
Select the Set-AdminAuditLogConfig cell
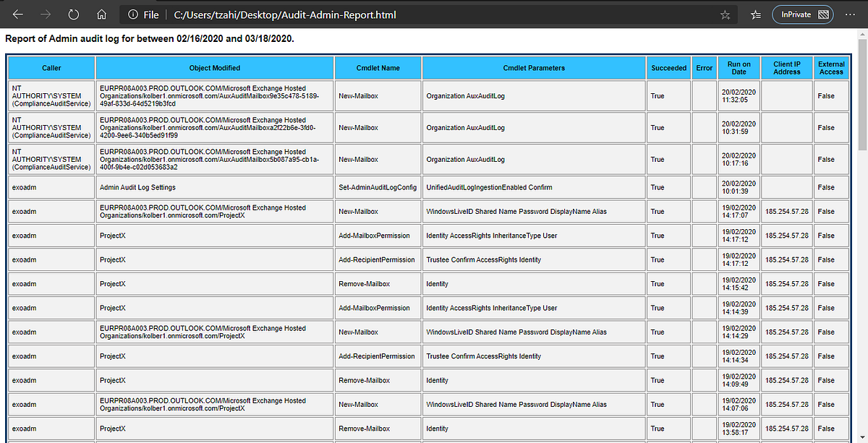pyautogui.click(x=377, y=187)
